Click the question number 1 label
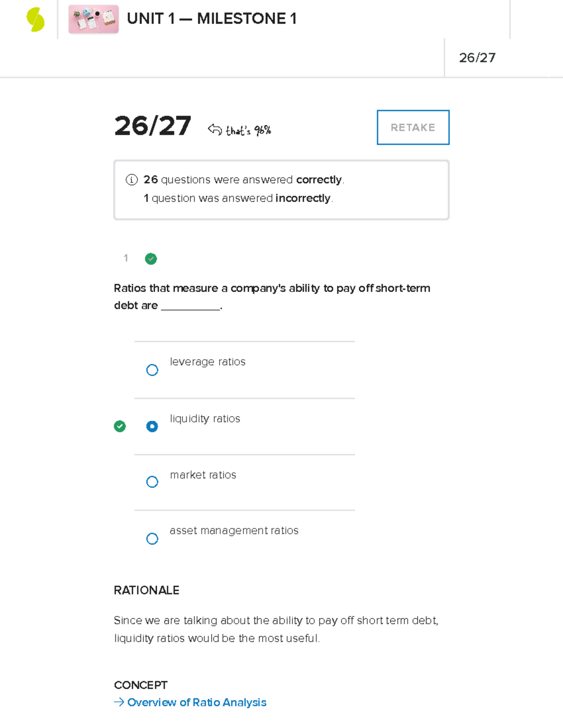Screen dimensions: 563x728 (x=126, y=258)
